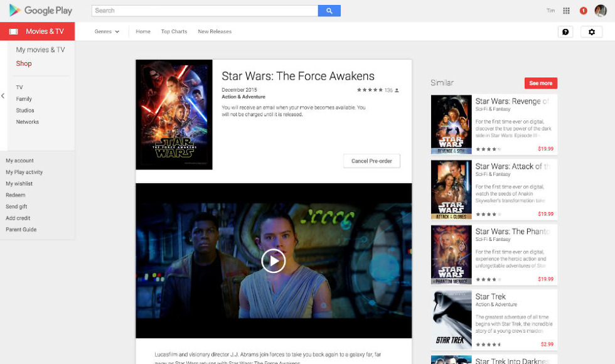Click the help question mark icon

pyautogui.click(x=565, y=32)
